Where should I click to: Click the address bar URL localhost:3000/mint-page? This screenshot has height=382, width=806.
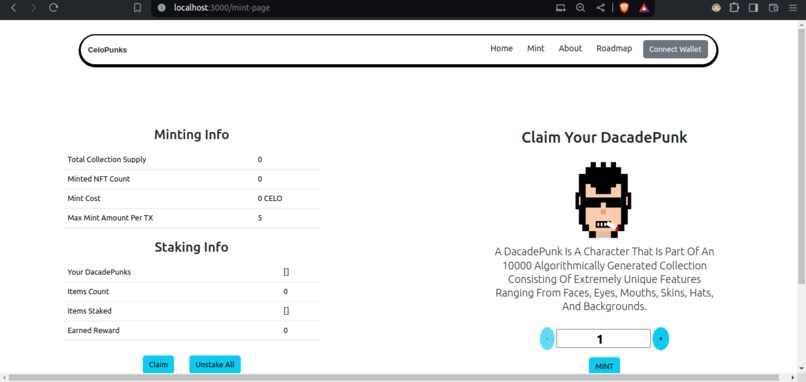(222, 8)
